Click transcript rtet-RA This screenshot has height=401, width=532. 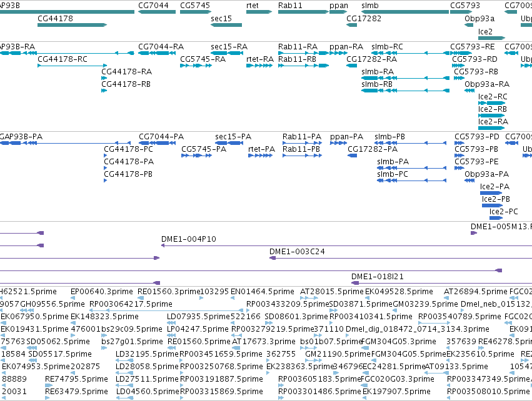(x=260, y=59)
